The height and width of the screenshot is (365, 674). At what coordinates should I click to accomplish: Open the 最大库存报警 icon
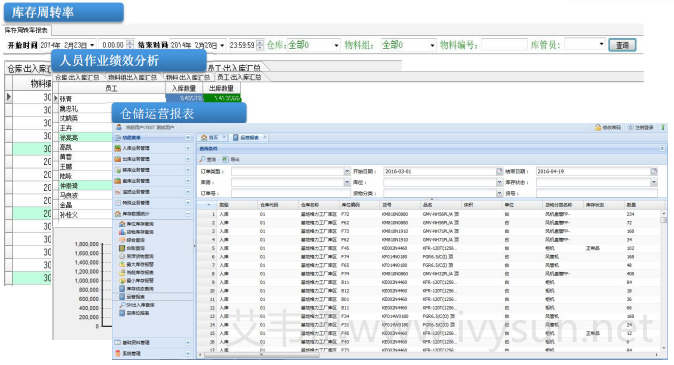click(122, 265)
